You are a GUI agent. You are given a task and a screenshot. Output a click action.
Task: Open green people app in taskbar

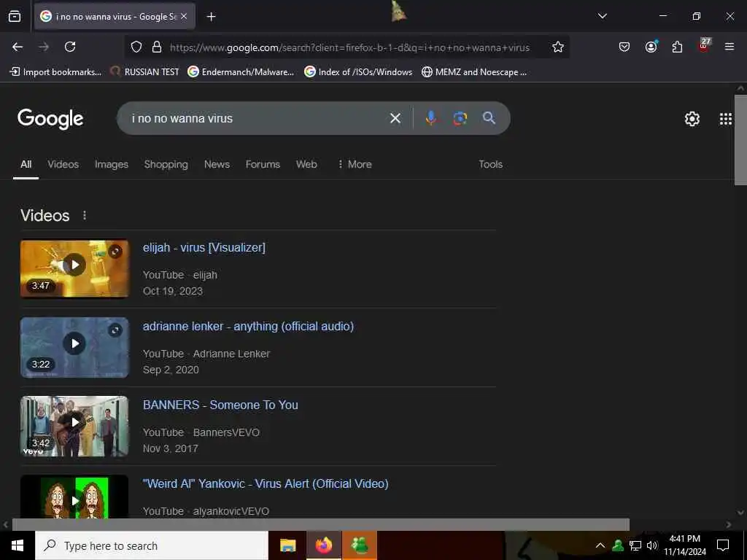pyautogui.click(x=360, y=545)
